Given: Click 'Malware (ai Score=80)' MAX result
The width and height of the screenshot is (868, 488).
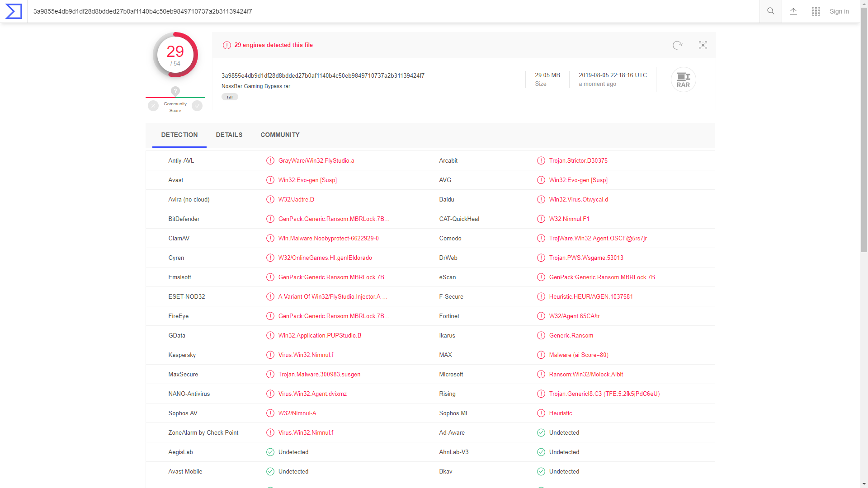Looking at the screenshot, I should click(x=579, y=355).
